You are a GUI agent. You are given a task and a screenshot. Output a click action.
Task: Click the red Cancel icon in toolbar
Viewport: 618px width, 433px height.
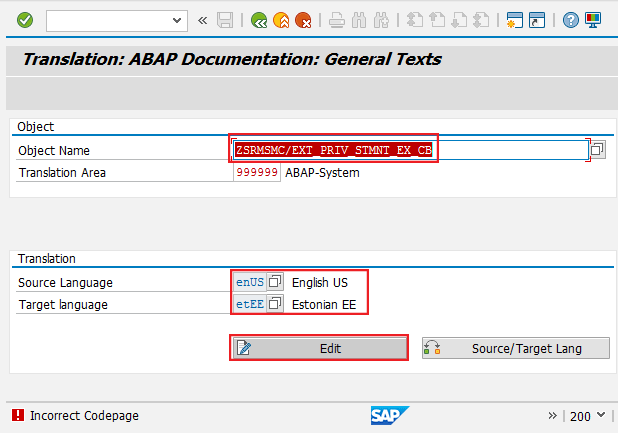point(303,20)
